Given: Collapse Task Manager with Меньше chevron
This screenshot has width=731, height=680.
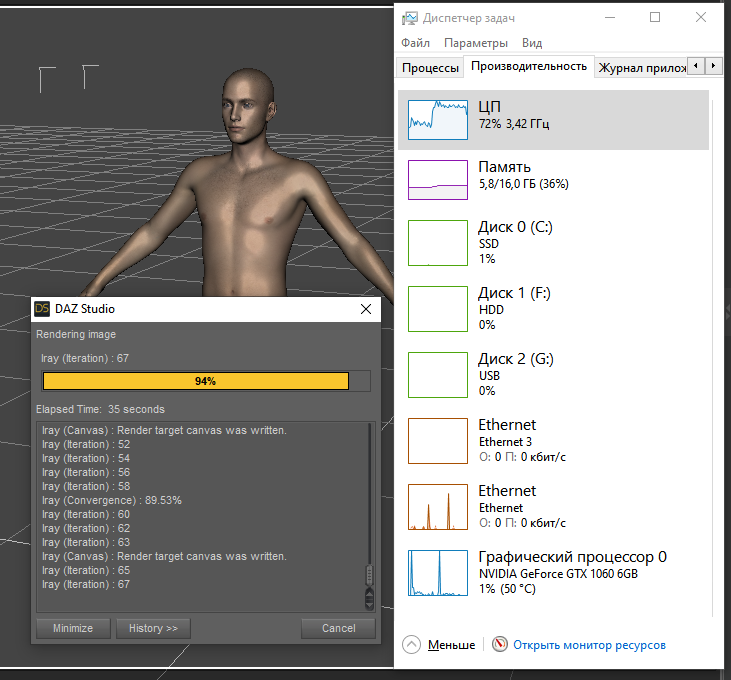Looking at the screenshot, I should click(x=411, y=645).
